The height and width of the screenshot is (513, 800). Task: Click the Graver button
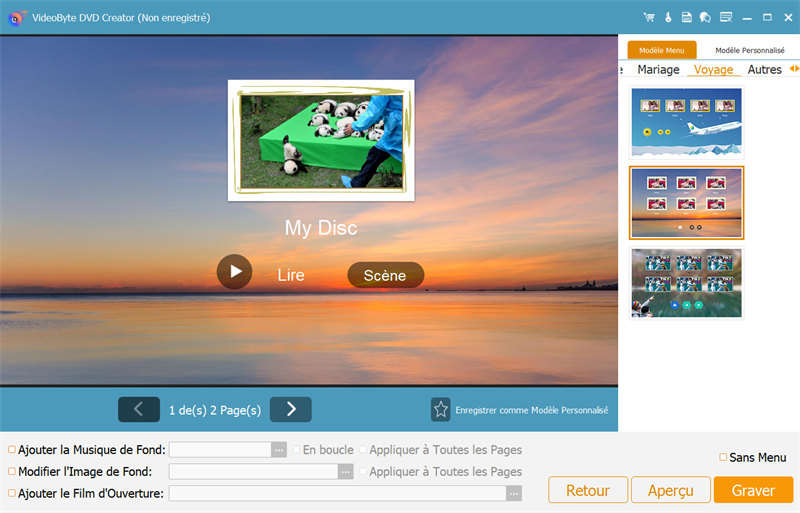[753, 490]
